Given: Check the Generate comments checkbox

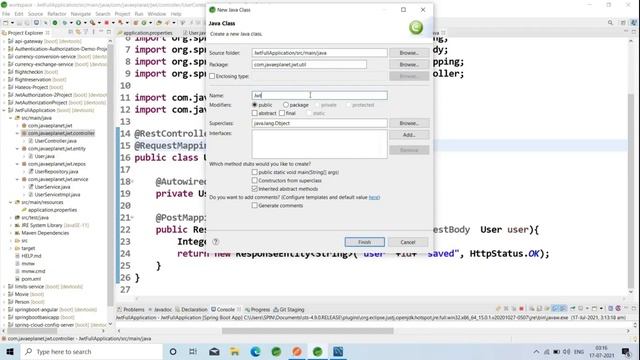Looking at the screenshot, I should click(x=255, y=205).
